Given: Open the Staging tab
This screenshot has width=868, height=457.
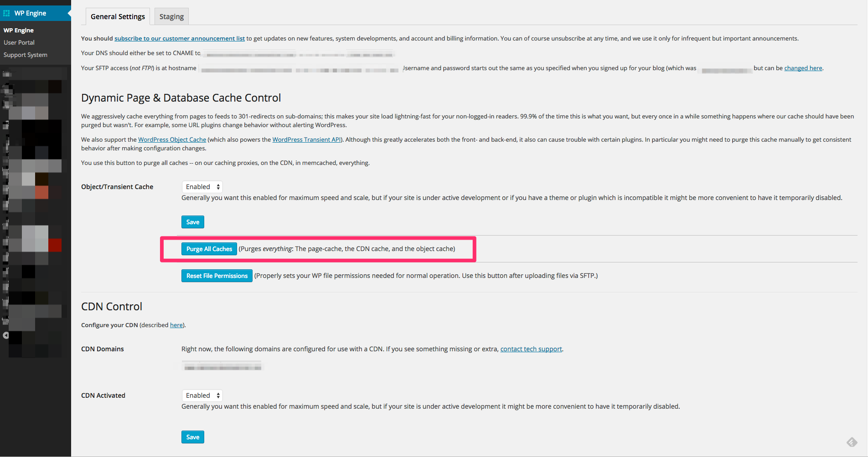Looking at the screenshot, I should point(171,17).
